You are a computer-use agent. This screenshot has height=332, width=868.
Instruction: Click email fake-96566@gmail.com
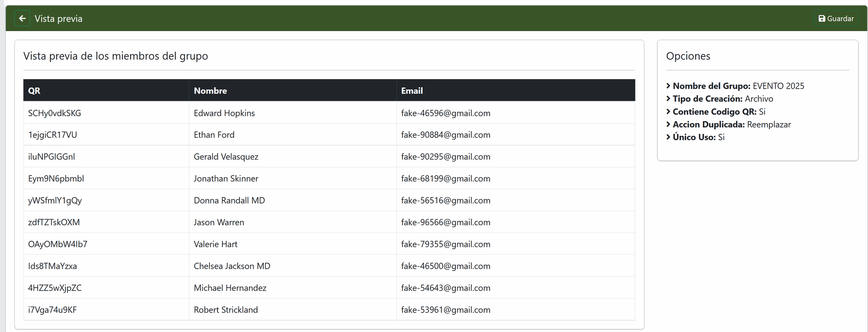tap(445, 222)
